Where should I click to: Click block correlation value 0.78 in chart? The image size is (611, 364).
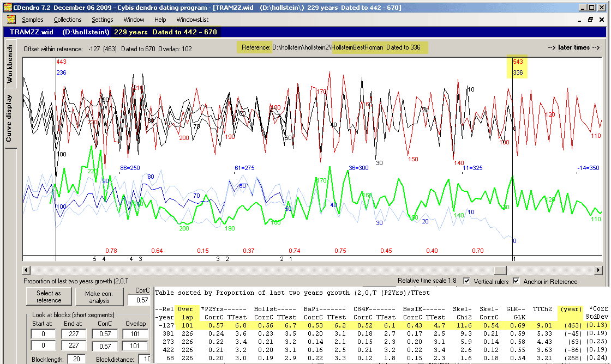click(111, 251)
